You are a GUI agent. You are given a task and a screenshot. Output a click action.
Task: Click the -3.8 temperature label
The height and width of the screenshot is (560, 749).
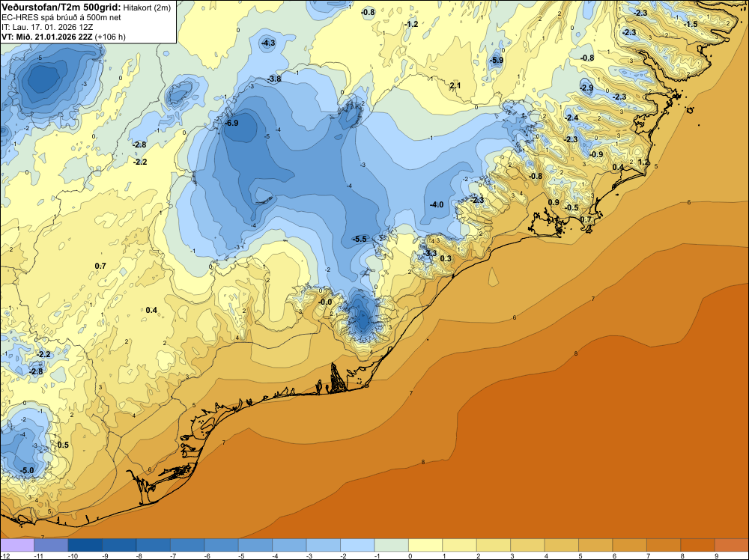[x=274, y=79]
